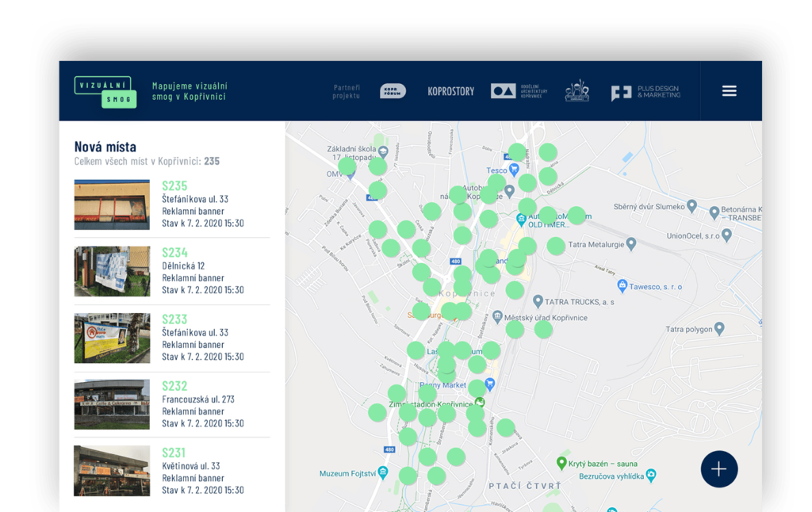The image size is (812, 512).
Task: Click the total places count 235
Action: pos(212,161)
